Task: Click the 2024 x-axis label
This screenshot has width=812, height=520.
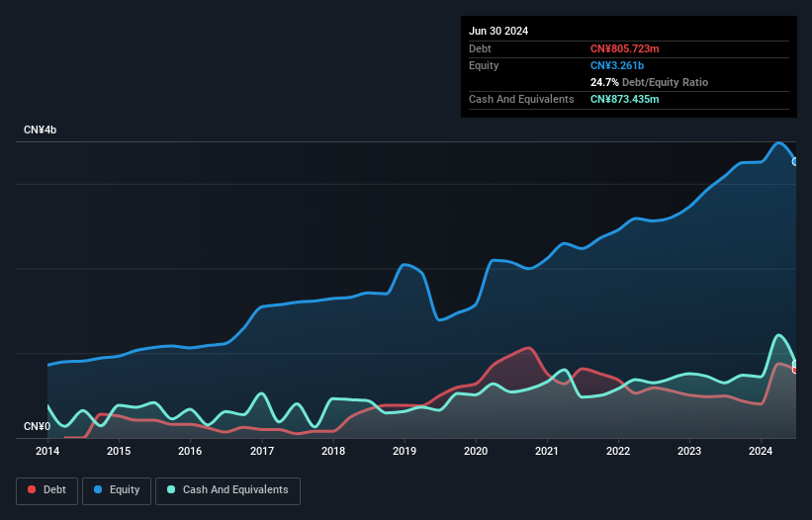Action: coord(761,451)
